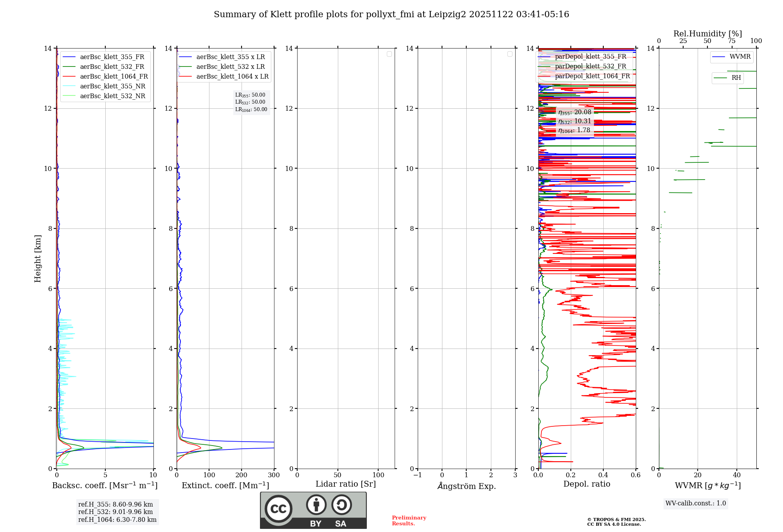The width and height of the screenshot is (783, 532).
Task: Click the aerBsc_klett_1064 x LR legend entry
Action: (232, 77)
